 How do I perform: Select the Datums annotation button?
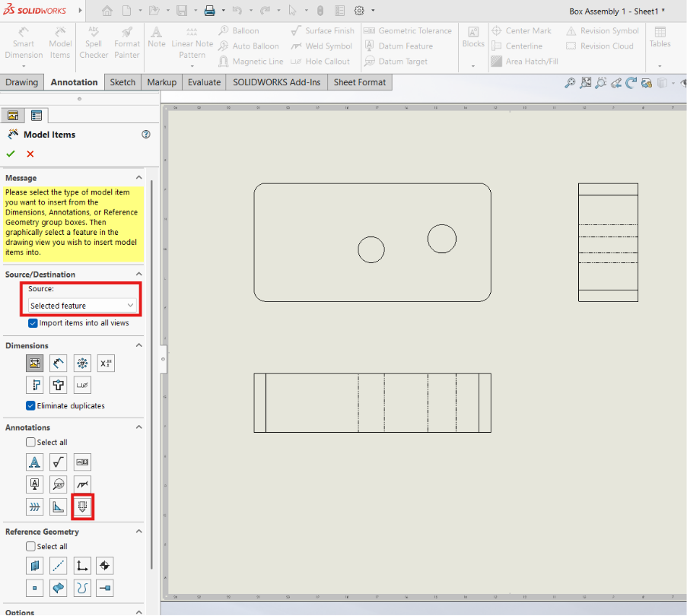[34, 484]
